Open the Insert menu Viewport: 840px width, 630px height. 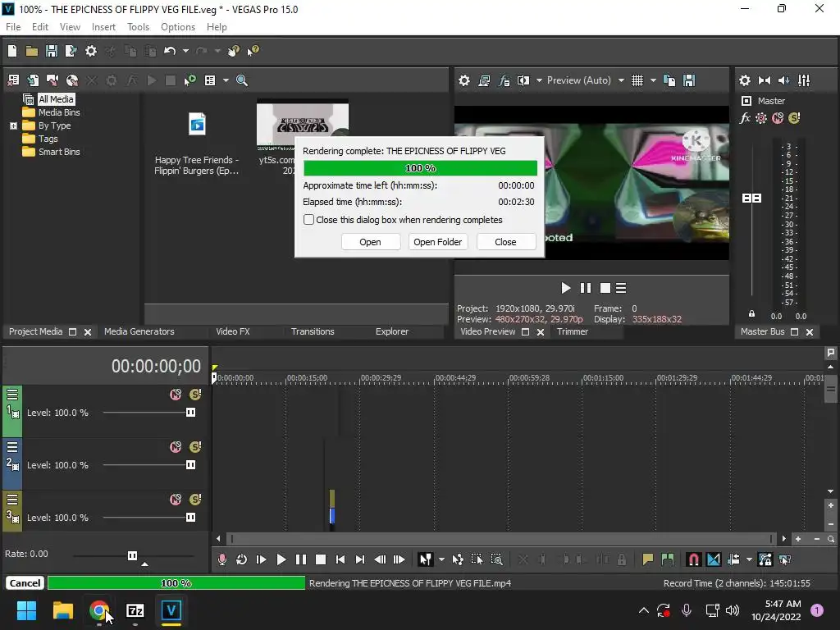pos(103,27)
